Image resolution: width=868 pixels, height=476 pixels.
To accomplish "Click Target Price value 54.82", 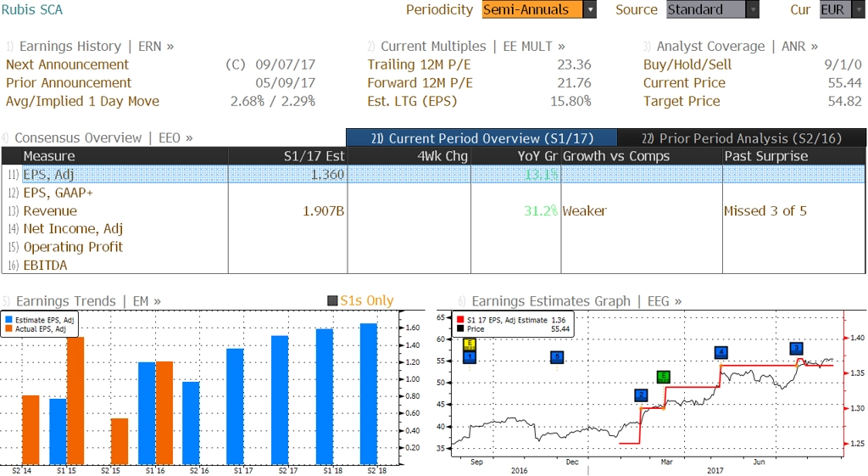I will point(845,101).
